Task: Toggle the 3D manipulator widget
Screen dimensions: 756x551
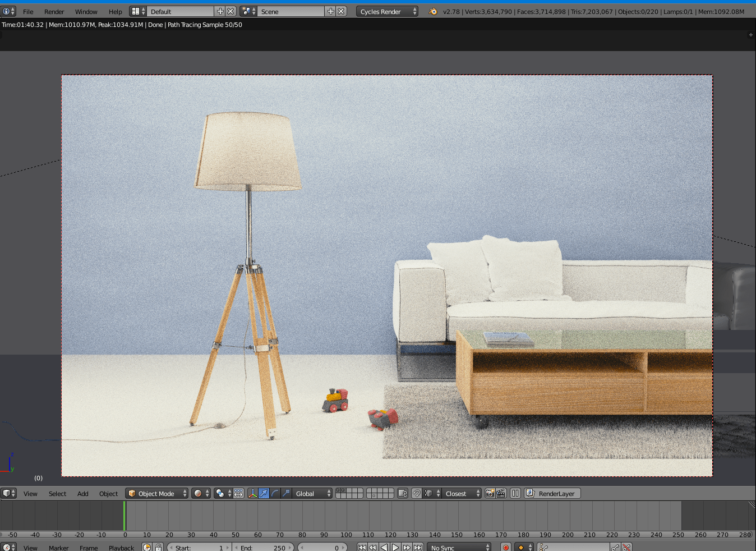Action: (252, 493)
